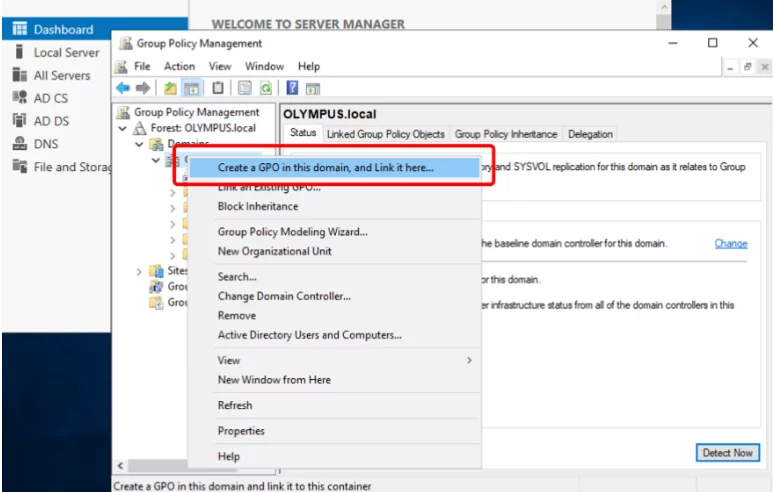
Task: Open the File menu
Action: click(x=142, y=66)
